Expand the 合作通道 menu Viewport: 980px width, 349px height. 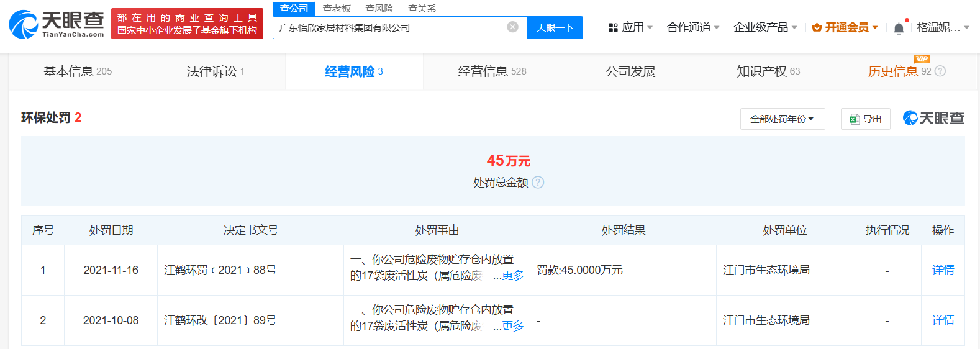tap(693, 27)
